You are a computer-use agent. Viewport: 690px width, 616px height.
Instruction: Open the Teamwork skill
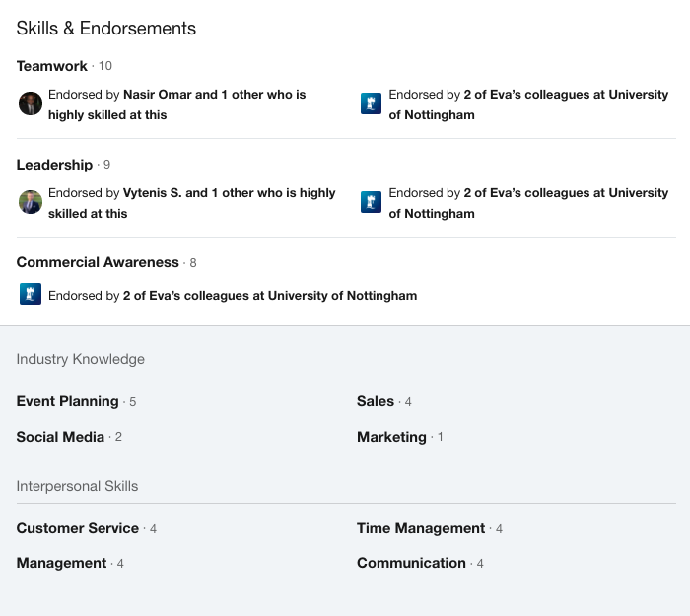[52, 66]
